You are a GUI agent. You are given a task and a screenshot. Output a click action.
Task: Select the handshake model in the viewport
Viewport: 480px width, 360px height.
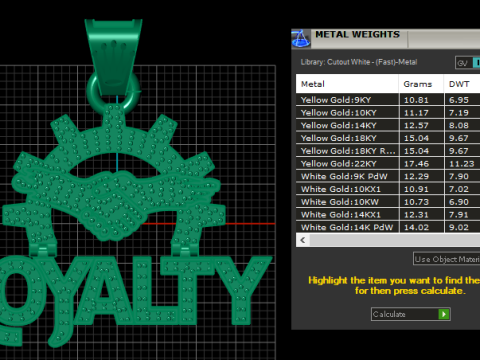point(117,205)
